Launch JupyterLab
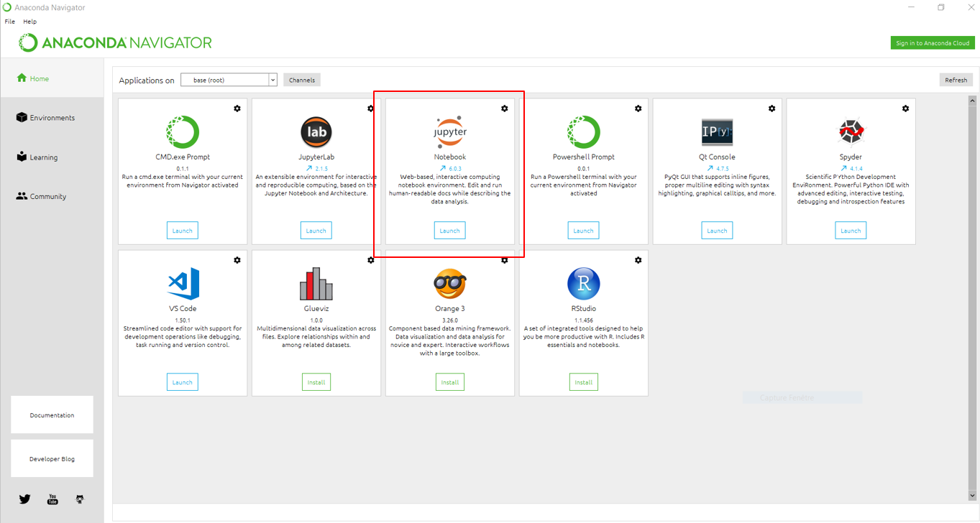The image size is (980, 523). [316, 231]
